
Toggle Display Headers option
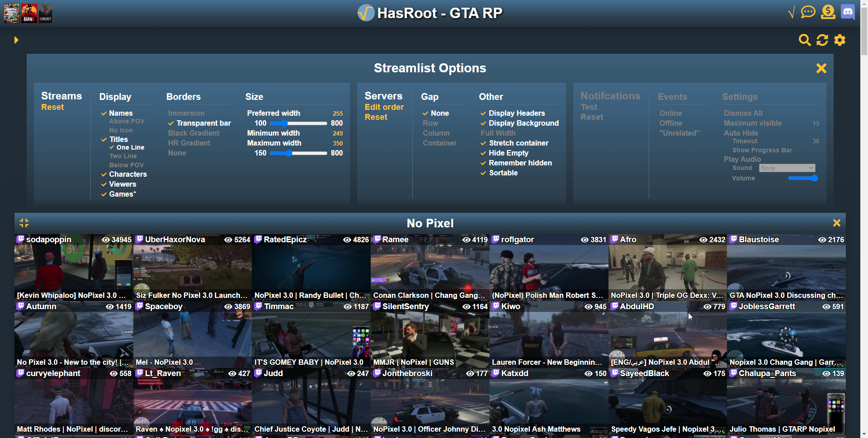tap(513, 113)
